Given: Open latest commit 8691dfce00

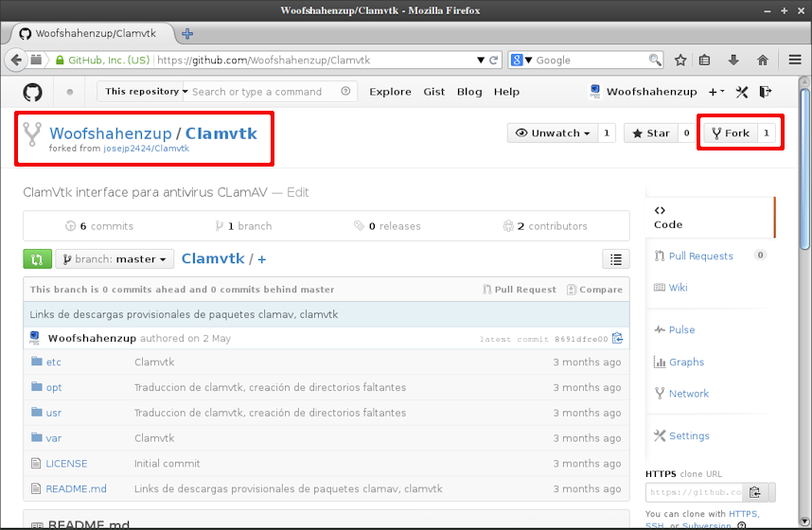Looking at the screenshot, I should (581, 340).
